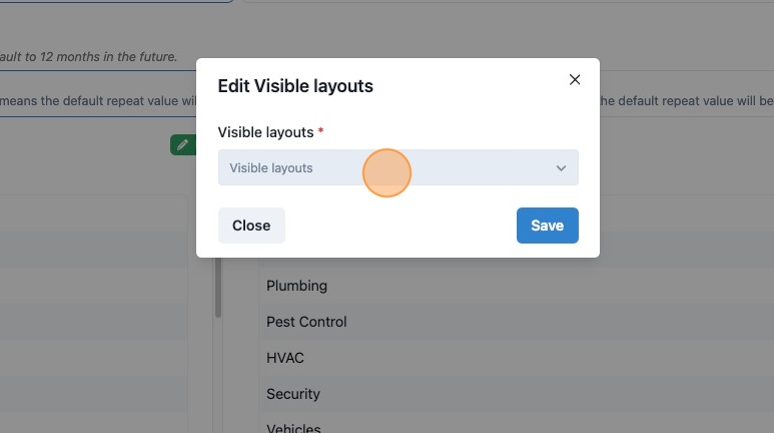Image resolution: width=774 pixels, height=433 pixels.
Task: Click the placeholder text inside the dropdown
Action: [x=271, y=168]
